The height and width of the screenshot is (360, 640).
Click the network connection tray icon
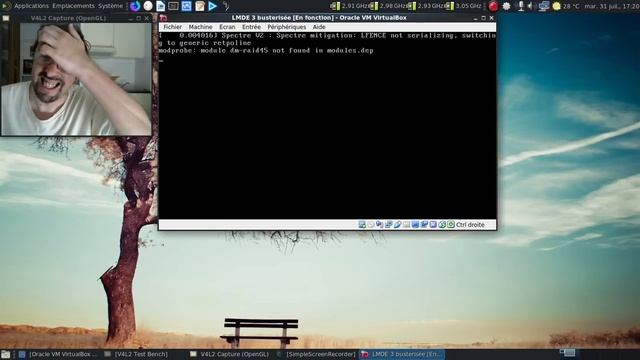[x=543, y=6]
